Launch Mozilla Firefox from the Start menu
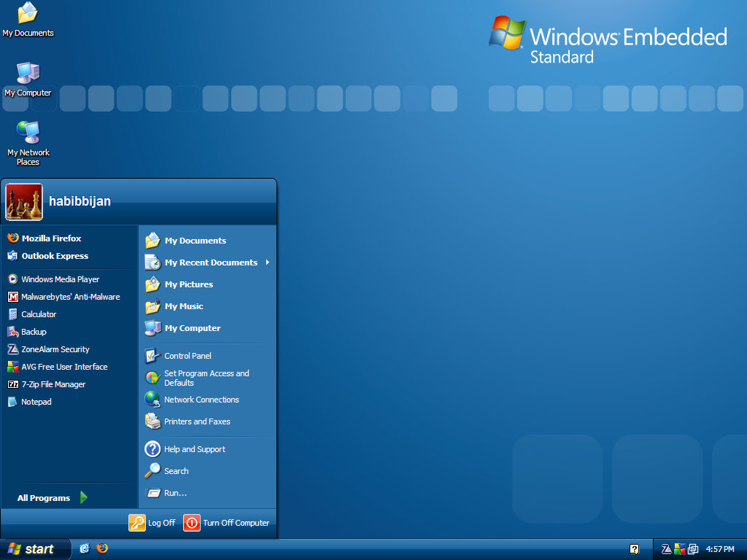The width and height of the screenshot is (747, 560). click(x=69, y=238)
